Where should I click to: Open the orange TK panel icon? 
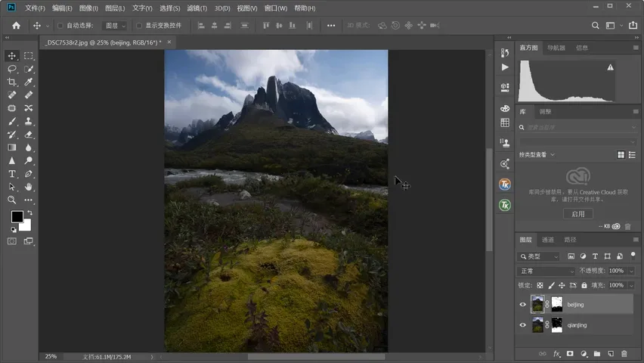[505, 185]
